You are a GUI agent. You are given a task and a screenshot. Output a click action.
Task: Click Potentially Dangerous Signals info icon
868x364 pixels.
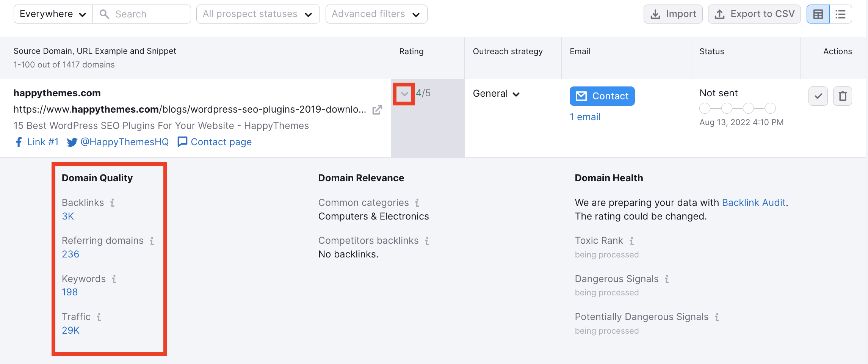click(717, 317)
